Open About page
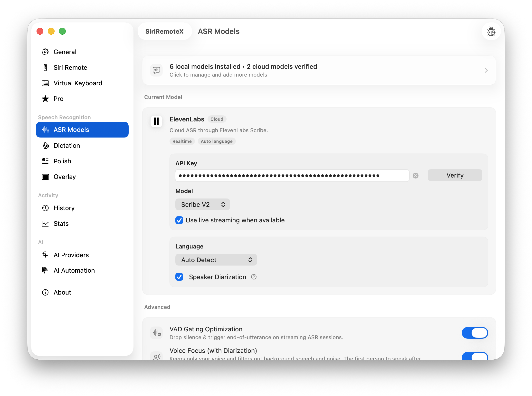This screenshot has height=396, width=532. pyautogui.click(x=82, y=292)
